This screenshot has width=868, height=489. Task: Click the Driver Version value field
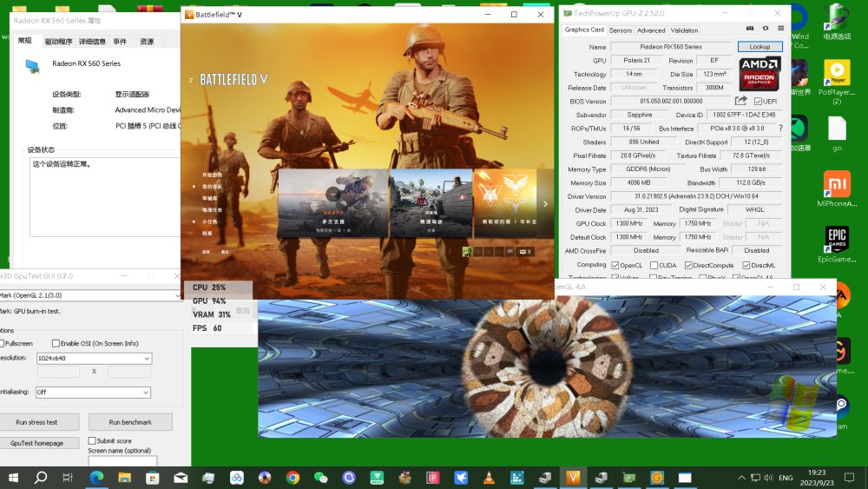click(x=696, y=196)
